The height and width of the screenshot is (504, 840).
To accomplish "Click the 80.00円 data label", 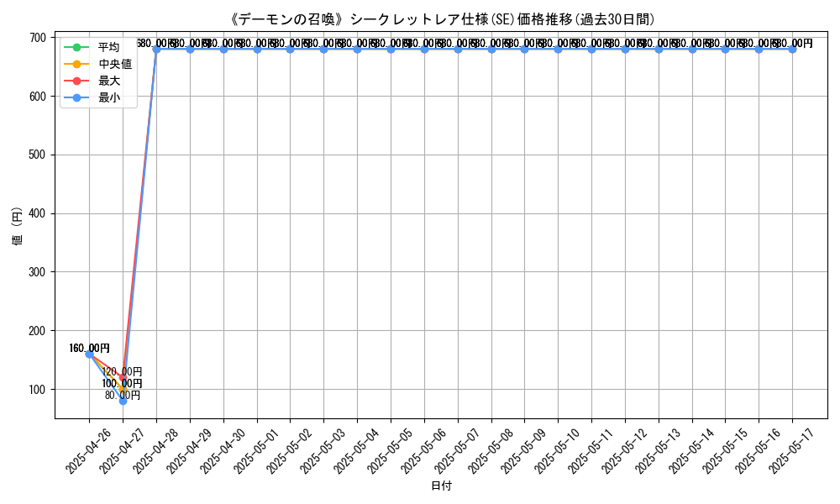I will click(122, 396).
